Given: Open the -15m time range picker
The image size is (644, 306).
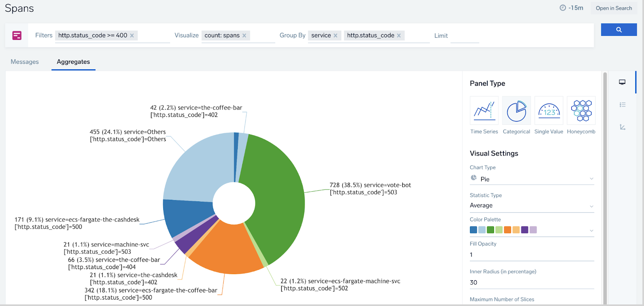Looking at the screenshot, I should [x=571, y=8].
